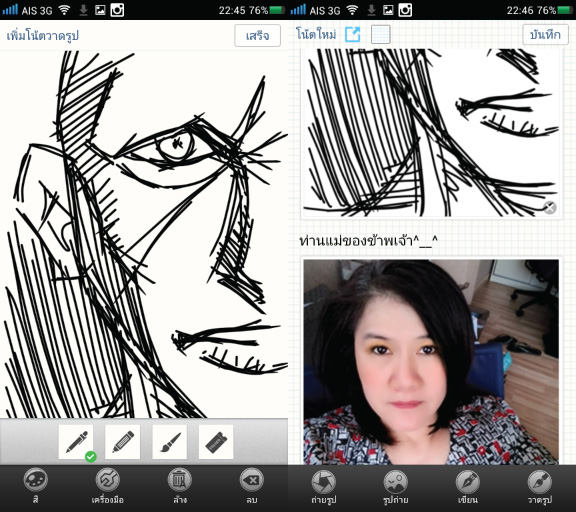
Task: Open the color palette (สี)
Action: [36, 486]
